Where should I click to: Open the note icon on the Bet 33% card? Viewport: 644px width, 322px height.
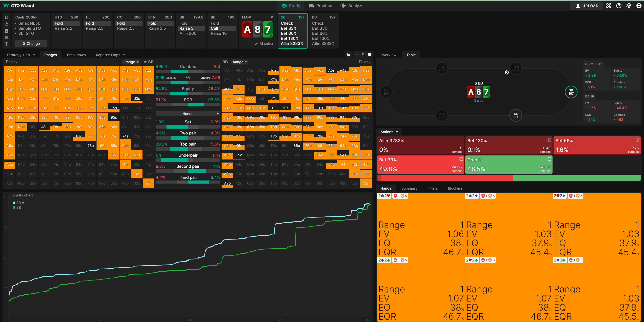coord(461,159)
